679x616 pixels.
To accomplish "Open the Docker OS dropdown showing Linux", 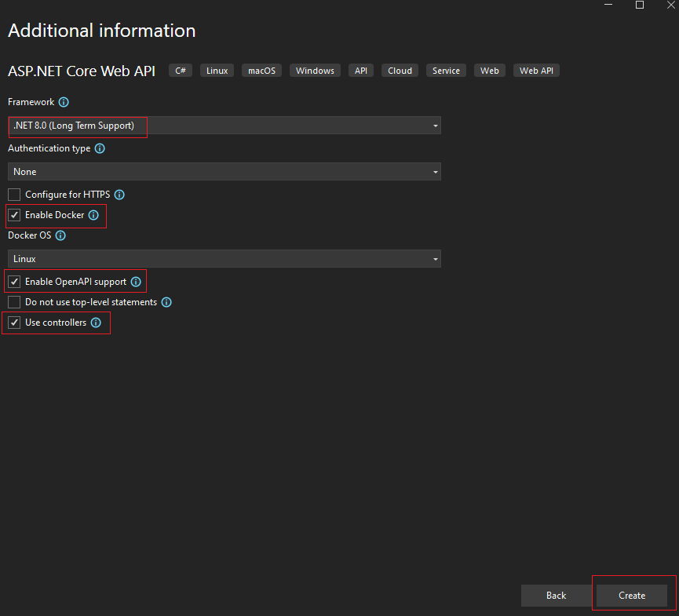I will (225, 259).
